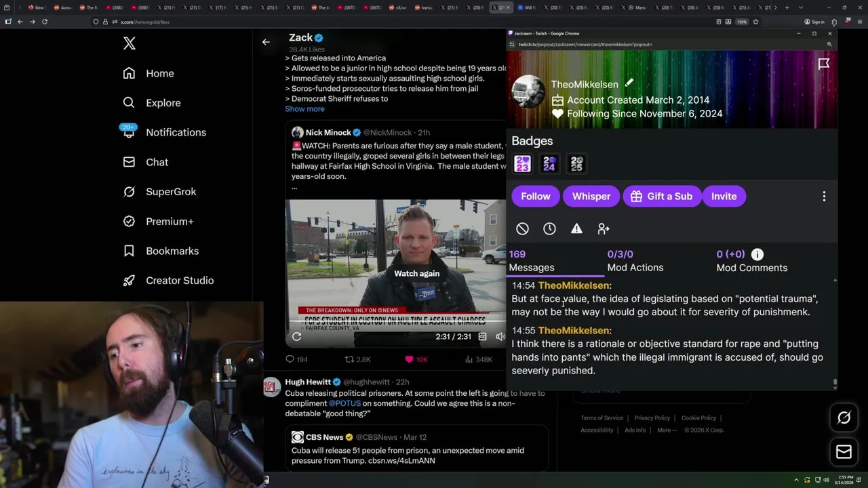Image resolution: width=868 pixels, height=488 pixels.
Task: Open the viewer card more options menu
Action: (x=824, y=197)
